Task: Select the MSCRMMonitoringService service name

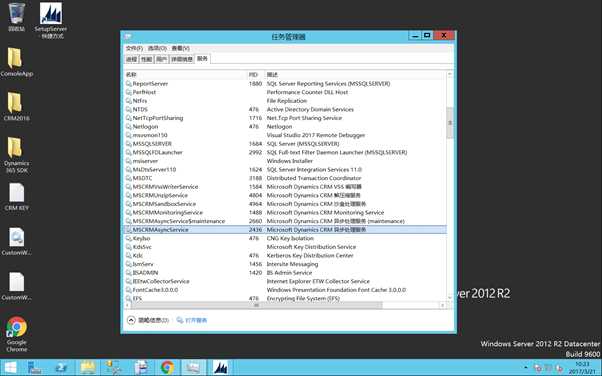Action: (x=167, y=212)
